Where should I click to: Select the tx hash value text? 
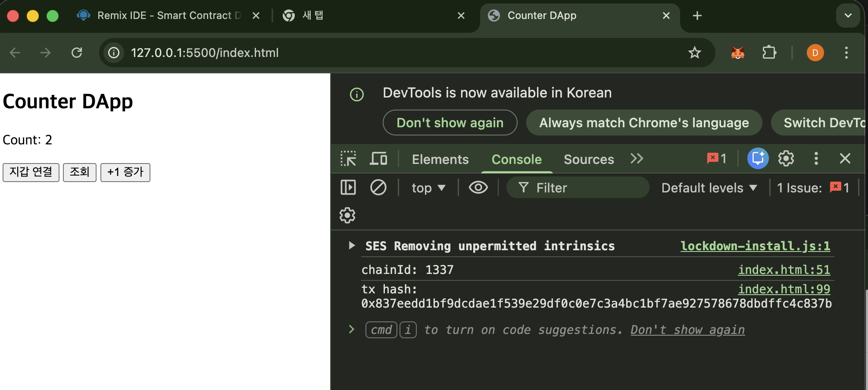596,304
